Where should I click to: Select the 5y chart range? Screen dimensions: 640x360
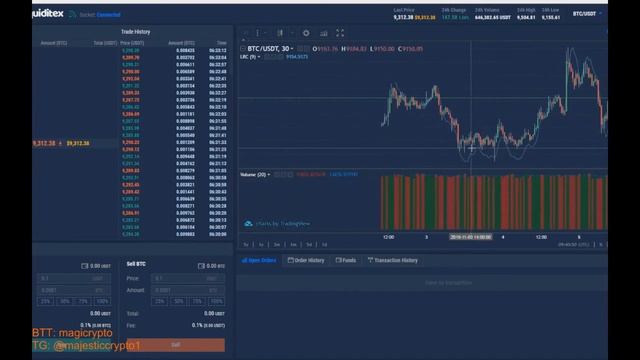pos(246,245)
